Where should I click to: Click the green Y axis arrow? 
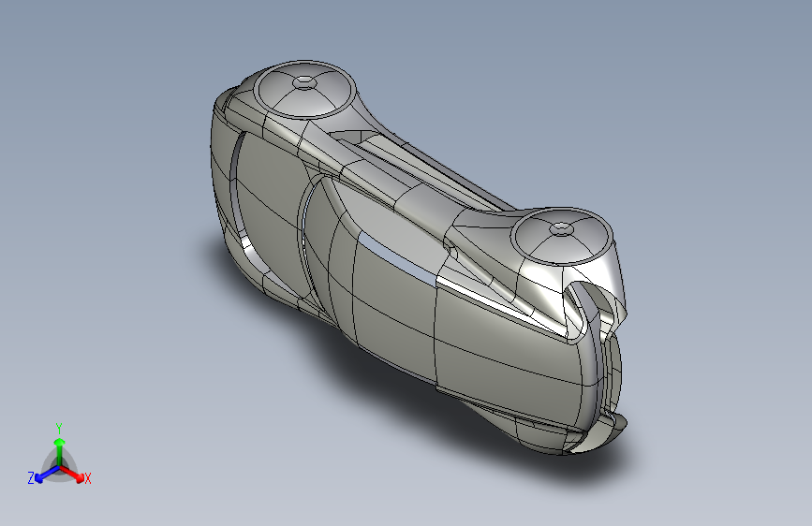pyautogui.click(x=60, y=450)
